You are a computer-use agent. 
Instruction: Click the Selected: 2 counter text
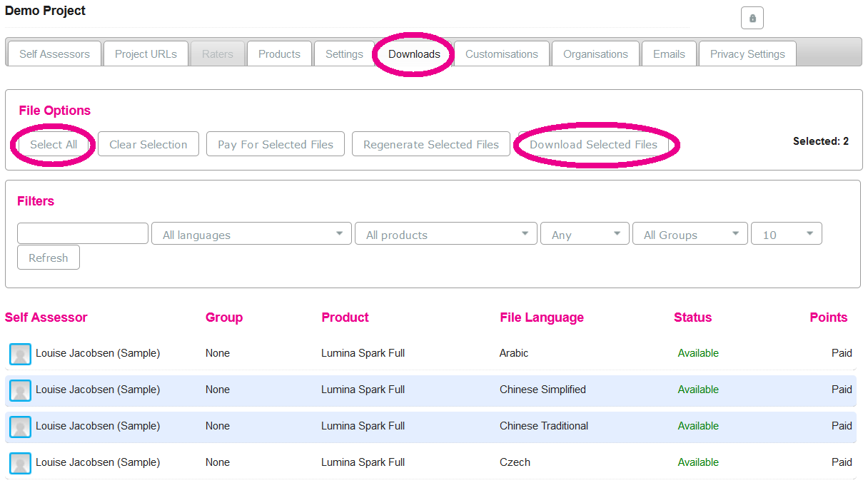(x=821, y=141)
